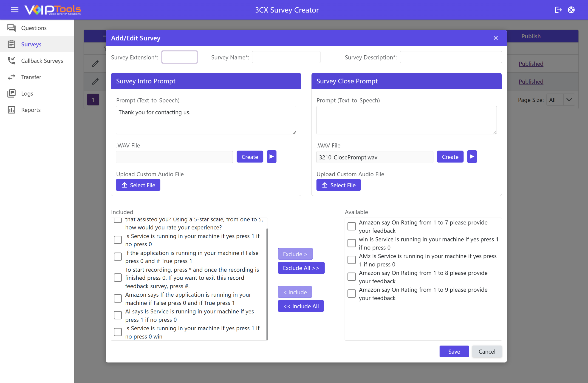Check 'Amazon say On Rating from 1 to 8'

352,277
